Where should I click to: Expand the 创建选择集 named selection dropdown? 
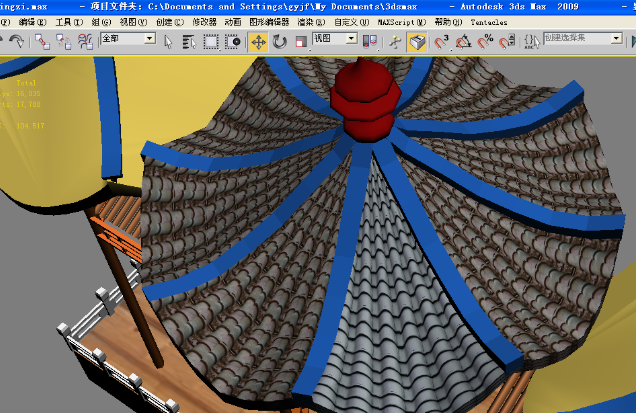point(617,39)
